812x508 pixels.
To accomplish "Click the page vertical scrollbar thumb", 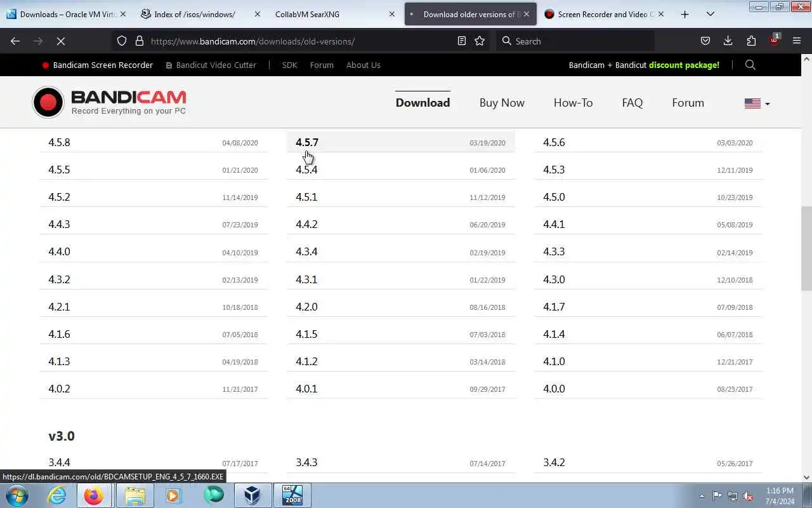I will pos(806,248).
